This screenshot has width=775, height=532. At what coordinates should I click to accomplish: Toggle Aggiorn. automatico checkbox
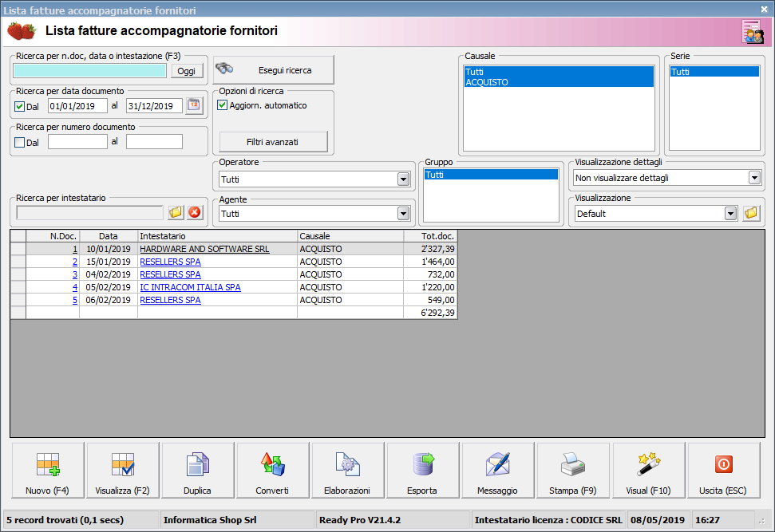(x=223, y=105)
